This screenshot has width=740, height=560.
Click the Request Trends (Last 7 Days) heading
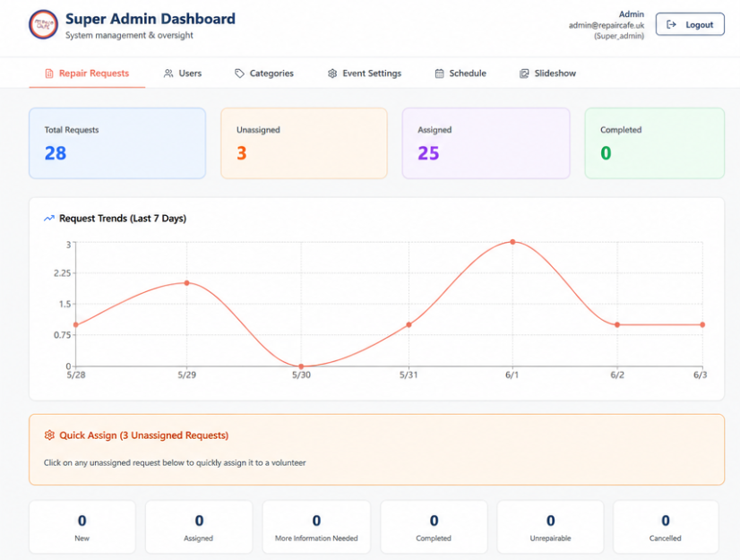(123, 218)
